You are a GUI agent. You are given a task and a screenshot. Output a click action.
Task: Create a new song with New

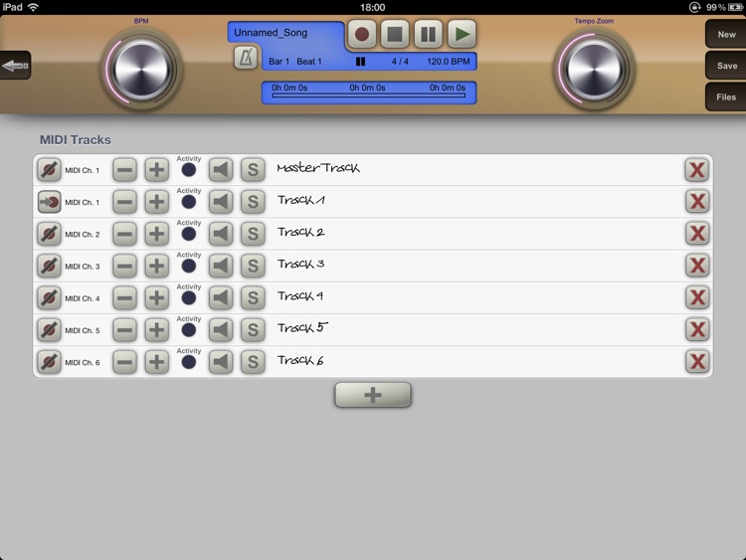click(x=726, y=34)
